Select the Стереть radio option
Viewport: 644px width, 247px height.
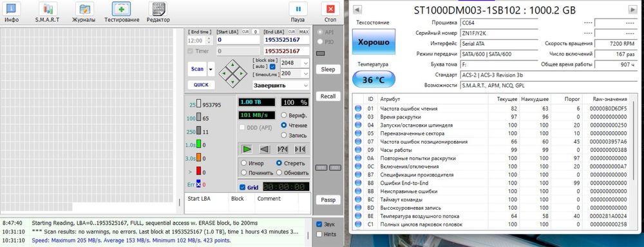[279, 163]
